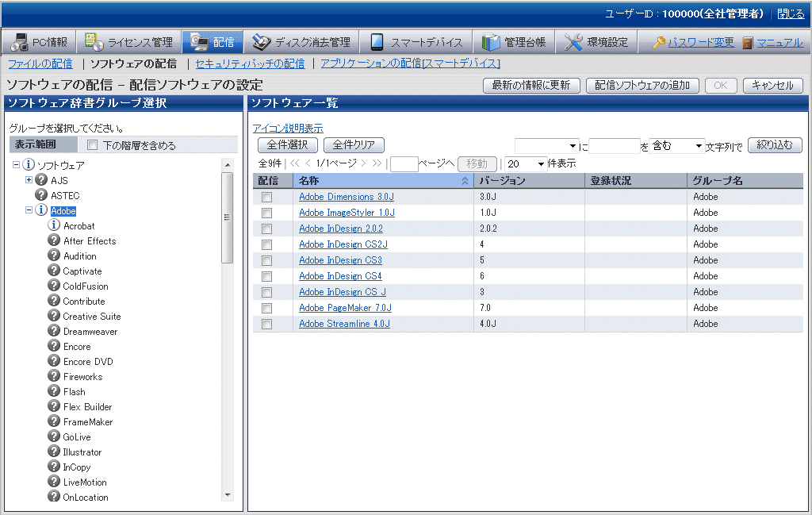Open the 20 件表示 page size dropdown

tap(525, 163)
